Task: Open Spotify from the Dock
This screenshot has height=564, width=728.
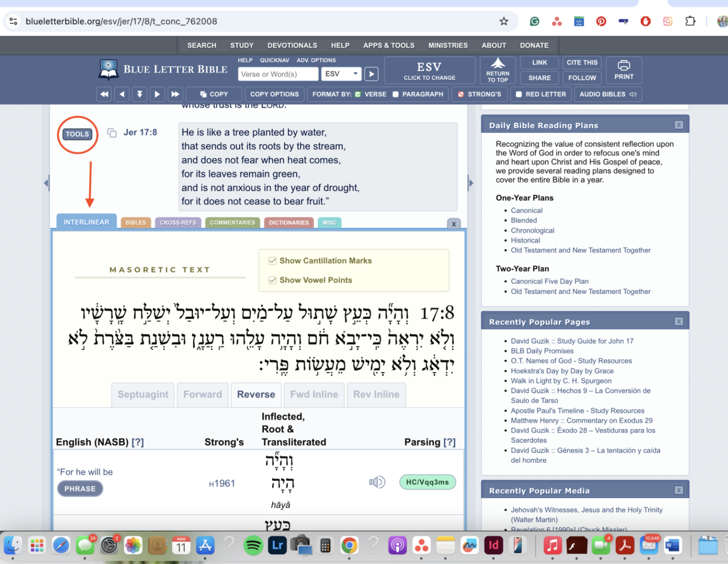Action: [x=254, y=546]
